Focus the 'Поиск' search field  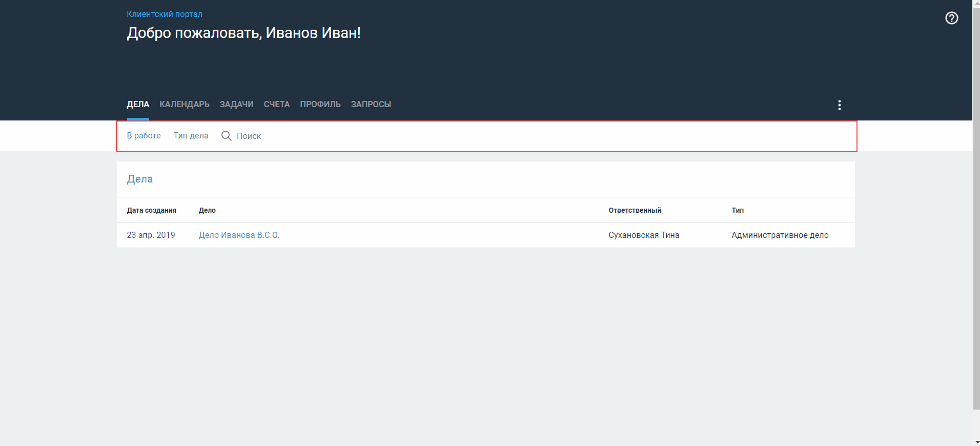point(249,136)
